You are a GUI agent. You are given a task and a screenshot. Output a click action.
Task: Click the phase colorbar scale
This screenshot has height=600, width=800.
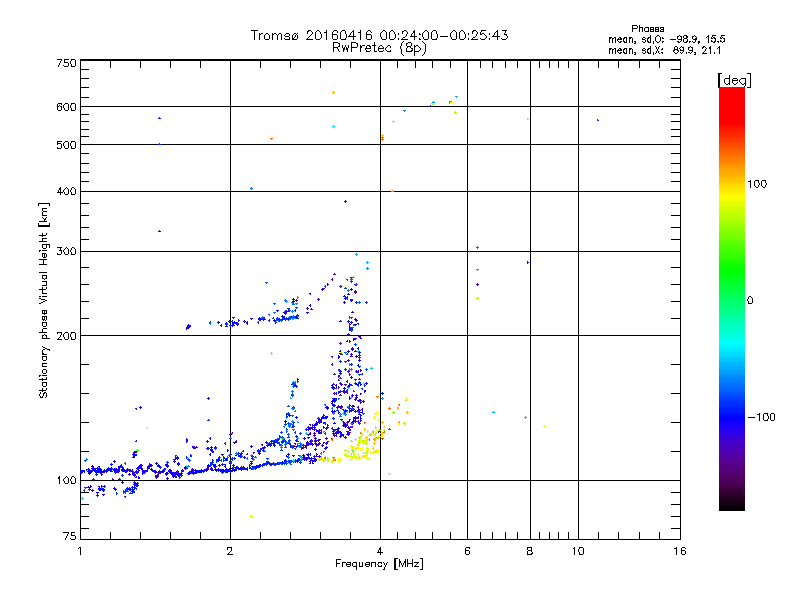732,298
